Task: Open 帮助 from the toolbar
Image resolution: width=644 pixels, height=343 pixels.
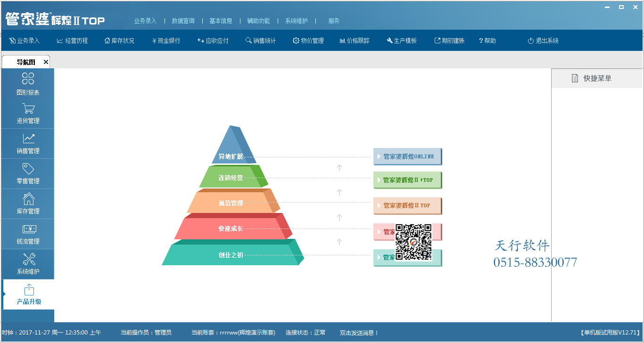Action: coord(487,41)
